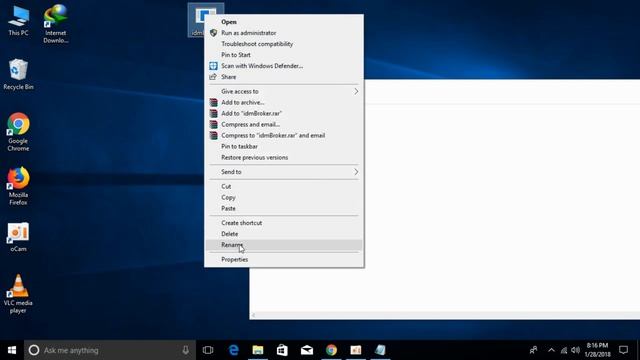Select Troubleshoot compatibility
The image size is (640, 360).
pos(283,44)
